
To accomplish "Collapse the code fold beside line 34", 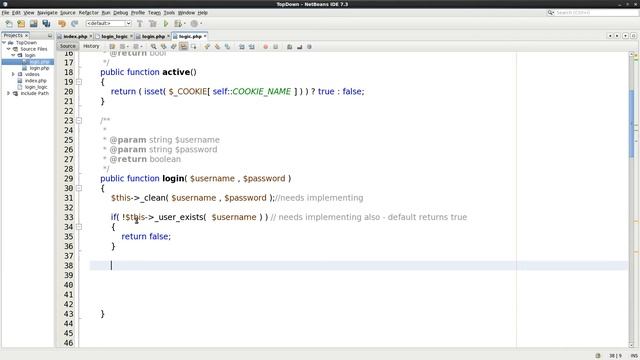I will point(79,227).
